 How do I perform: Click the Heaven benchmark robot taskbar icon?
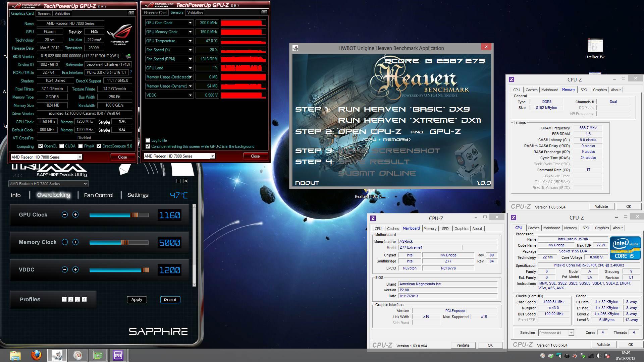pyautogui.click(x=57, y=355)
